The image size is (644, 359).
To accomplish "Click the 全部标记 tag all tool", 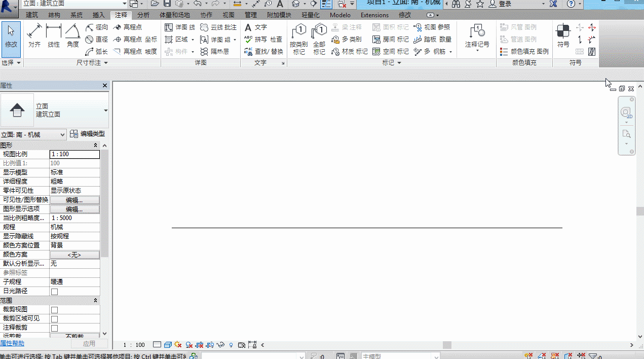I will (x=319, y=39).
